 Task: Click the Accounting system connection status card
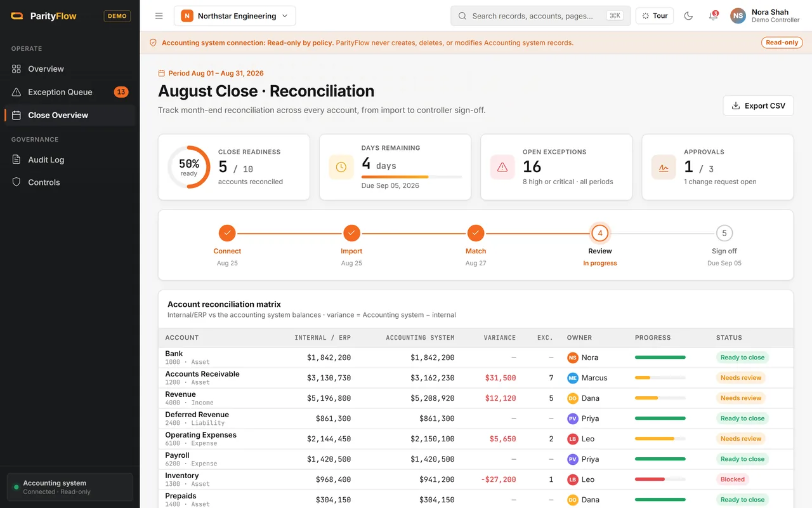coord(70,487)
